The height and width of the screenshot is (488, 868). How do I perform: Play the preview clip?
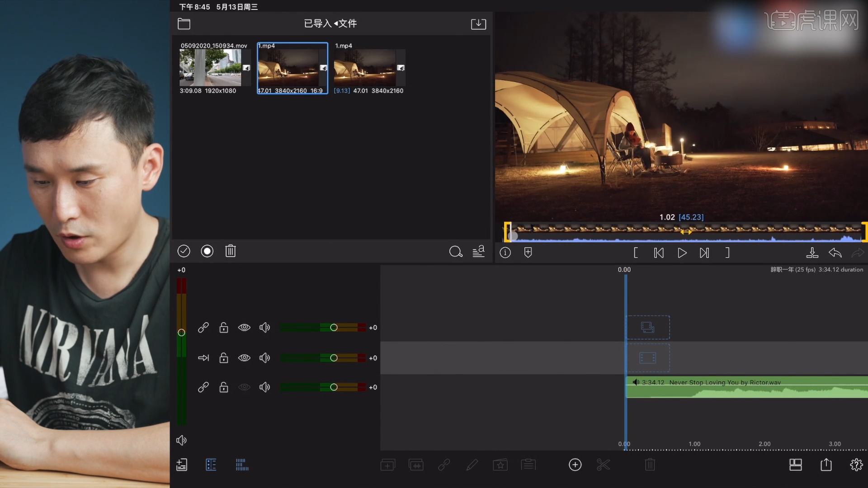(682, 253)
